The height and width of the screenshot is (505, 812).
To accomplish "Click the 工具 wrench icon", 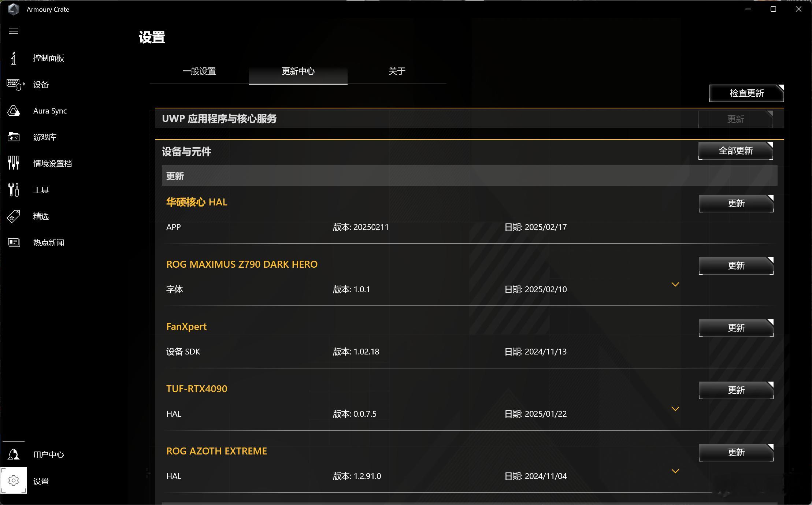I will pyautogui.click(x=14, y=190).
